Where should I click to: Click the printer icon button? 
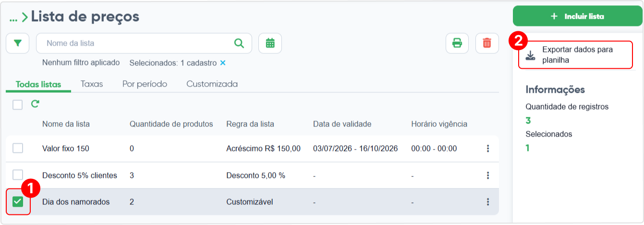[457, 43]
